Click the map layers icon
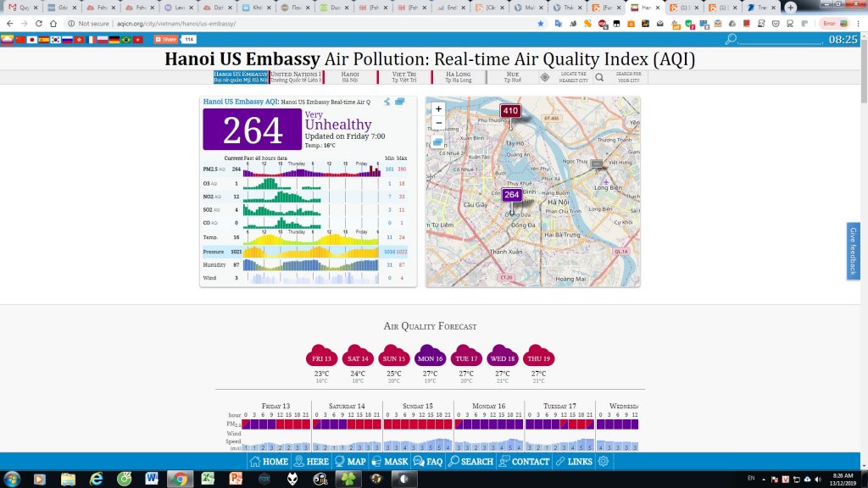The width and height of the screenshot is (868, 488). 438,142
